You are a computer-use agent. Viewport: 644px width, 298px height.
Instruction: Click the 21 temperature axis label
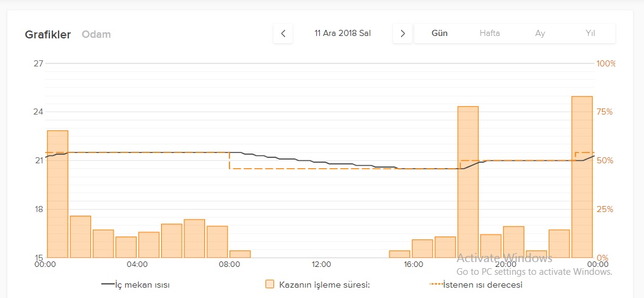tap(38, 160)
